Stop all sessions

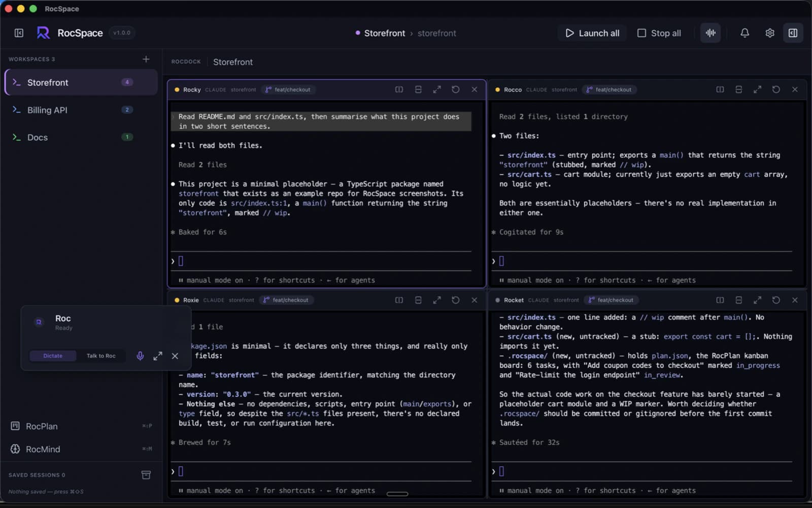tap(659, 33)
